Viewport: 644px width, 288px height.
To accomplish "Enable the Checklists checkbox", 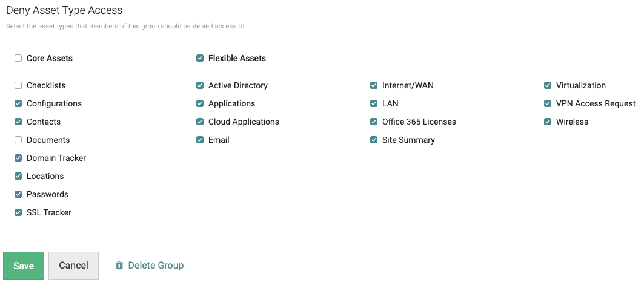I will [x=18, y=86].
